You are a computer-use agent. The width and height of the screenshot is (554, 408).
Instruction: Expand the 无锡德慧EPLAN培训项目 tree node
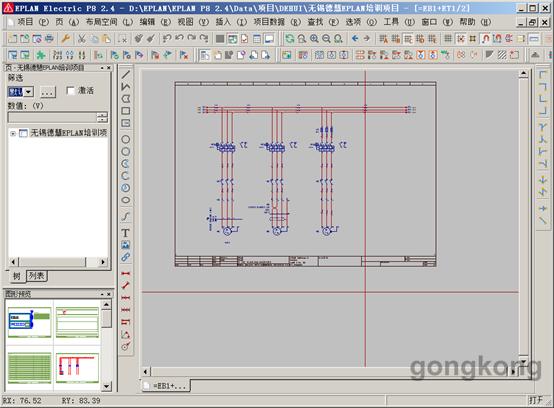click(x=13, y=134)
